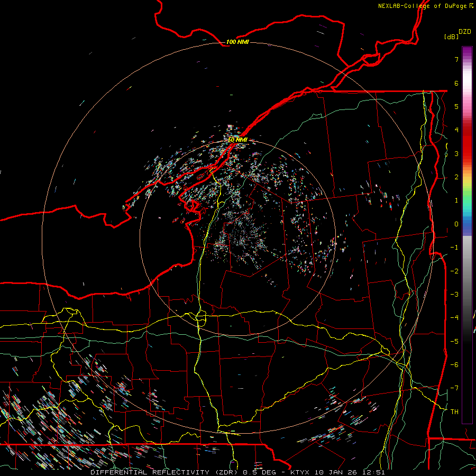Click the 0 dB value on color scale

tap(456, 224)
